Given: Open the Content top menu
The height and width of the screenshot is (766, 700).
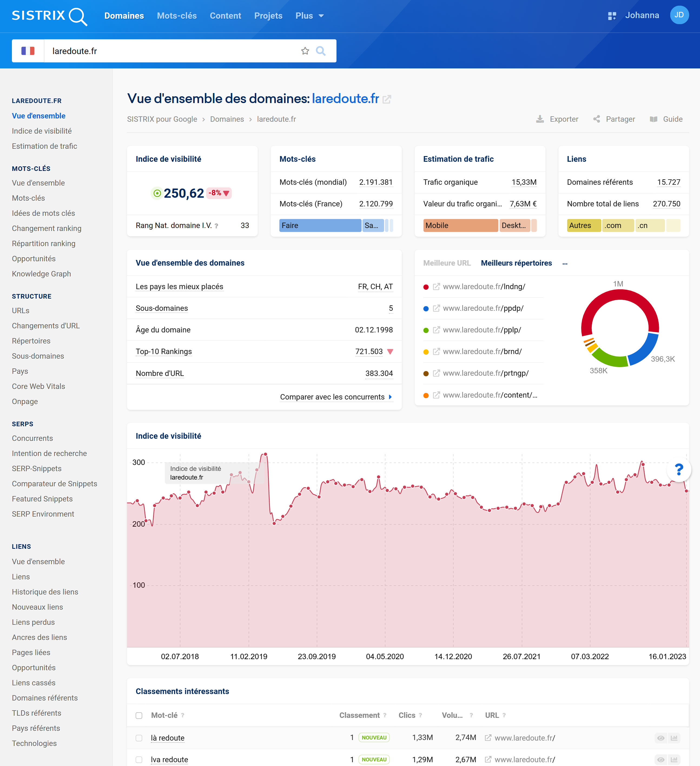Looking at the screenshot, I should click(225, 16).
